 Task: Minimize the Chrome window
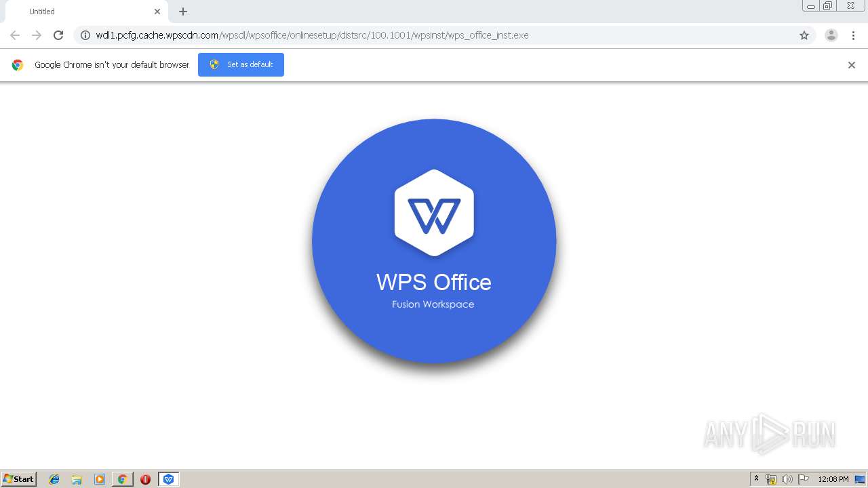coord(811,6)
